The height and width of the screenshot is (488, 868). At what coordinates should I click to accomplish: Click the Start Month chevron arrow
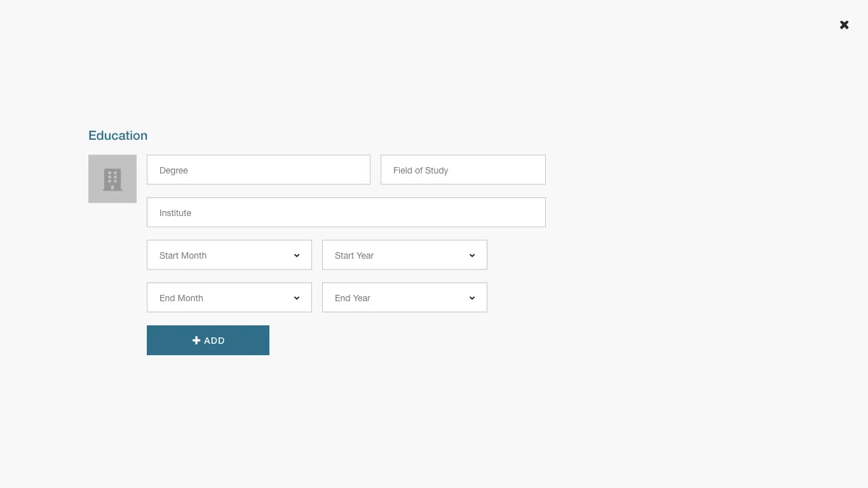pyautogui.click(x=297, y=255)
